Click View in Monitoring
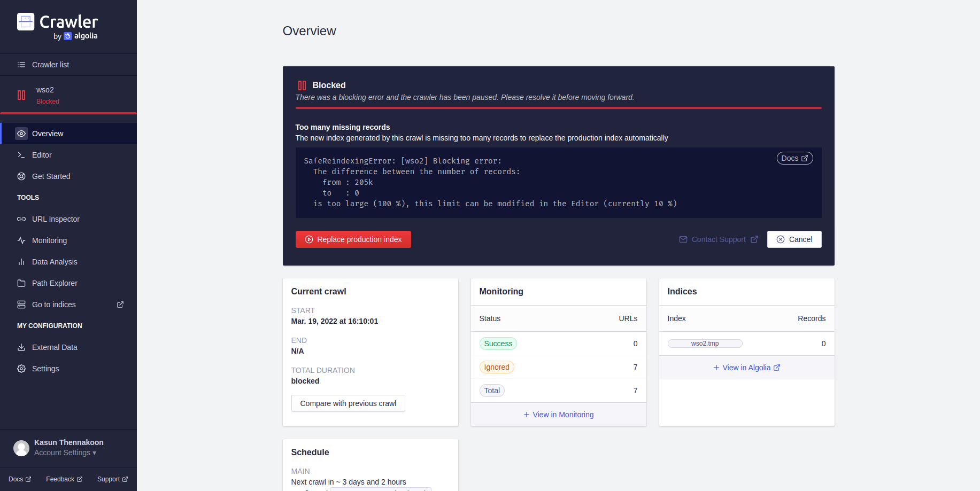980x491 pixels. tap(558, 415)
